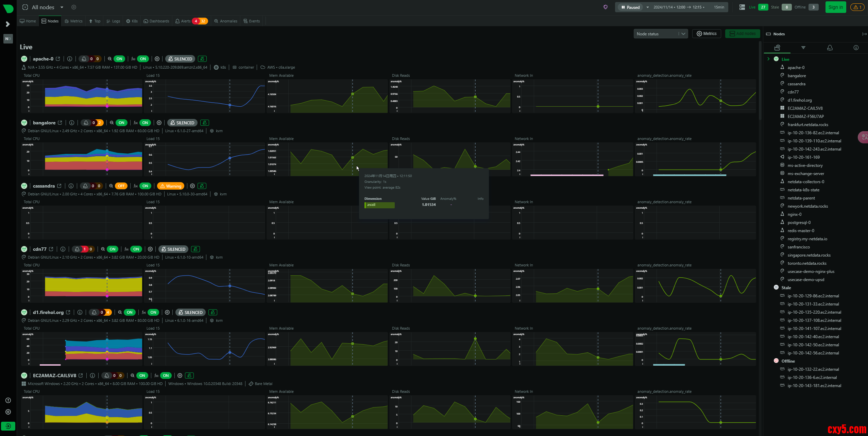This screenshot has height=436, width=868.
Task: Collapse the Nodes right sidebar arrow
Action: coord(864,34)
